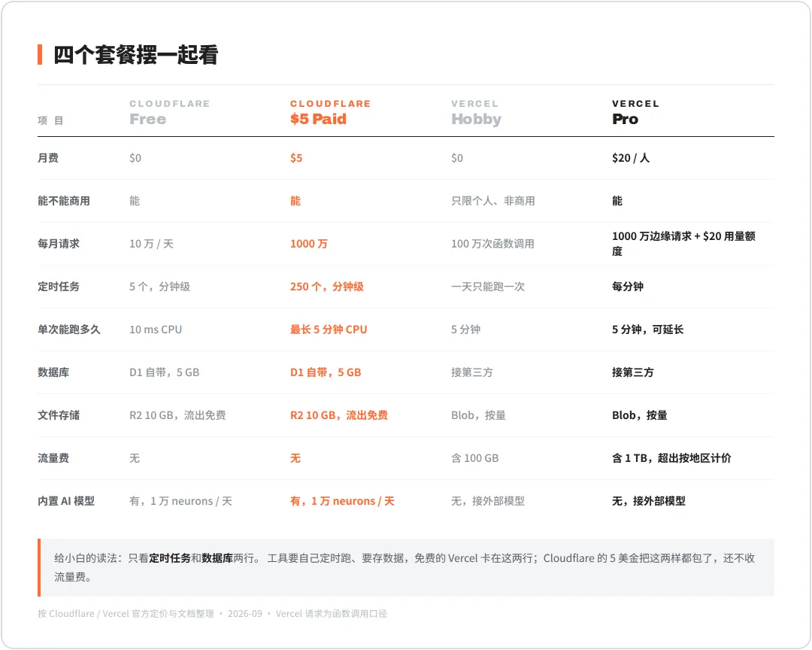Click the 只限个人、非商用 cell
This screenshot has height=650, width=812.
point(493,201)
